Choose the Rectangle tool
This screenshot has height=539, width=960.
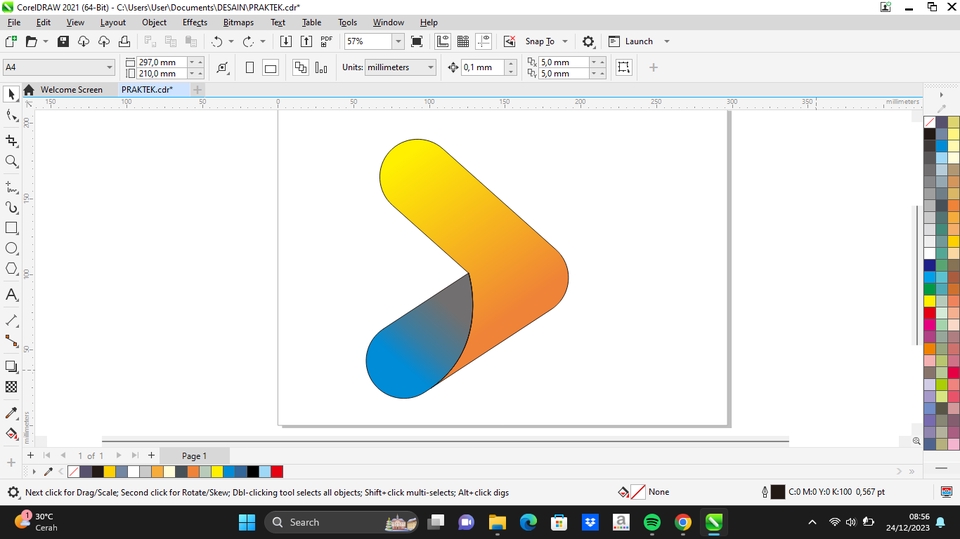pos(12,228)
